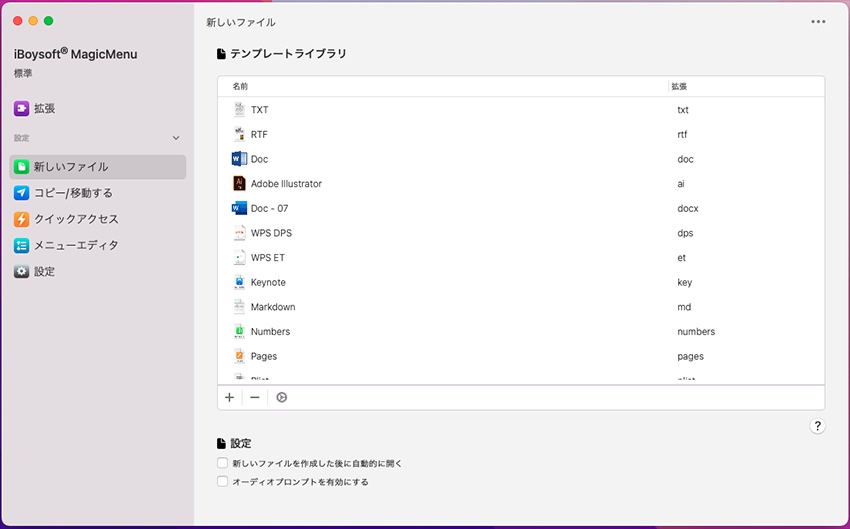Click the docx extension cell
This screenshot has height=529, width=850.
click(687, 208)
